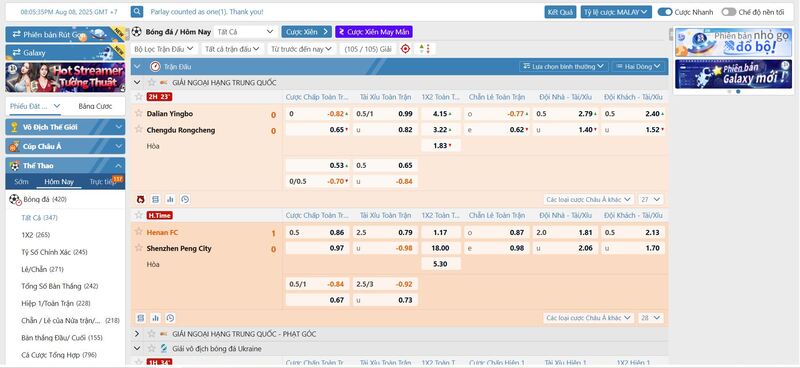Open the statistics bar chart icon under Dalian Yingbo match
The height and width of the screenshot is (368, 800).
coord(170,200)
